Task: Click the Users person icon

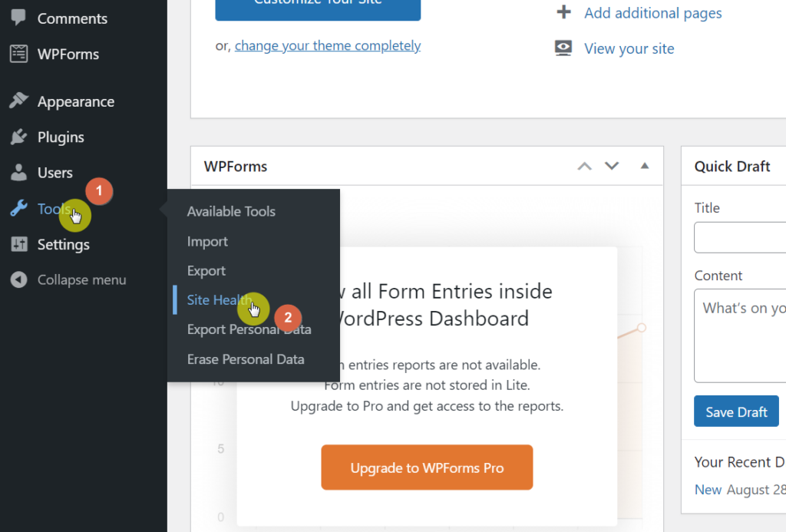Action: pos(18,172)
